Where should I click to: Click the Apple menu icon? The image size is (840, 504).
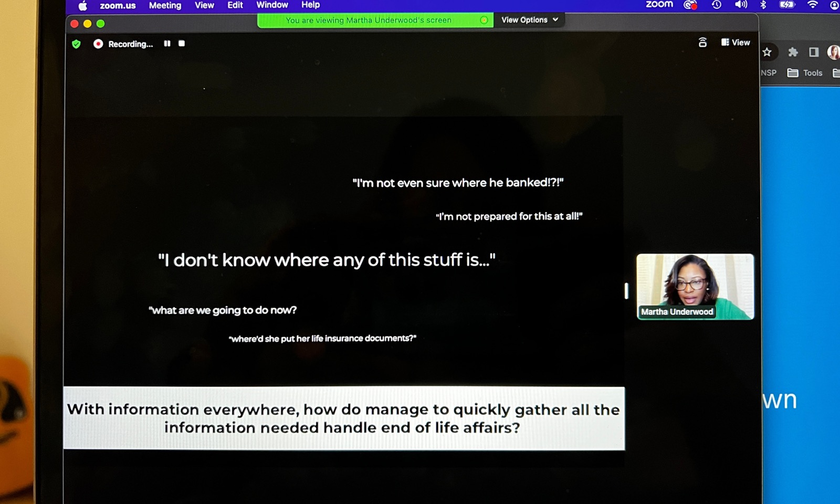83,6
